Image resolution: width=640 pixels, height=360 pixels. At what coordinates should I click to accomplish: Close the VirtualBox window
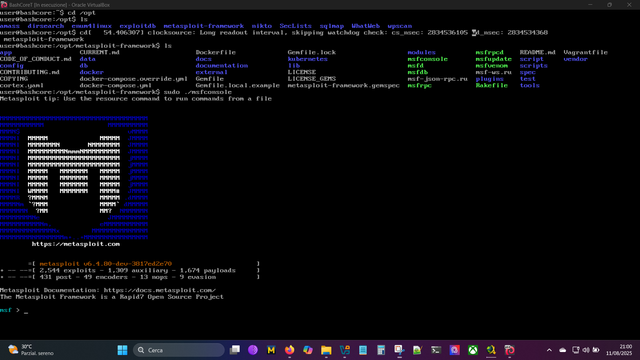pos(629,4)
